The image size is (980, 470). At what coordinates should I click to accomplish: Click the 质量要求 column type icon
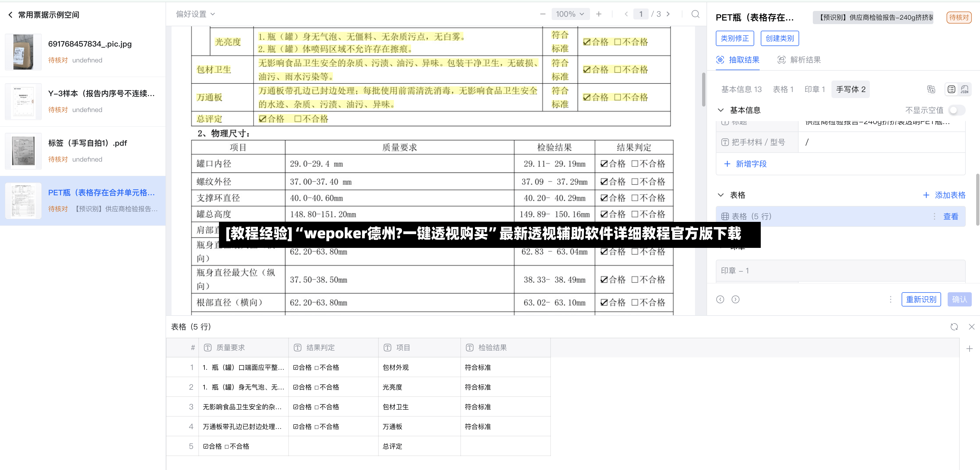(x=208, y=348)
